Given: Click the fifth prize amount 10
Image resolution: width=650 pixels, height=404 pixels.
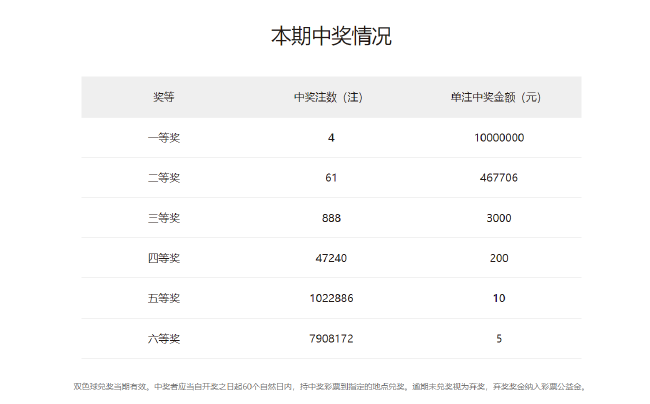Looking at the screenshot, I should tap(499, 298).
